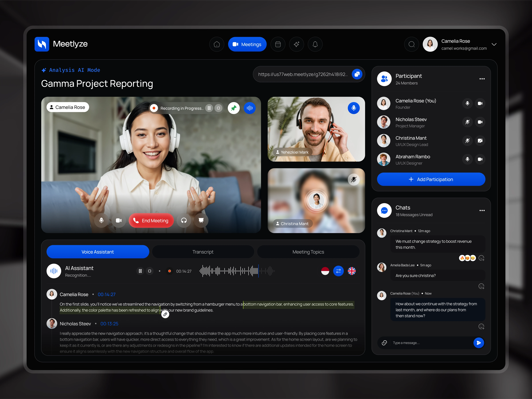Viewport: 532px width, 399px height.
Task: Open notifications bell icon
Action: [315, 44]
